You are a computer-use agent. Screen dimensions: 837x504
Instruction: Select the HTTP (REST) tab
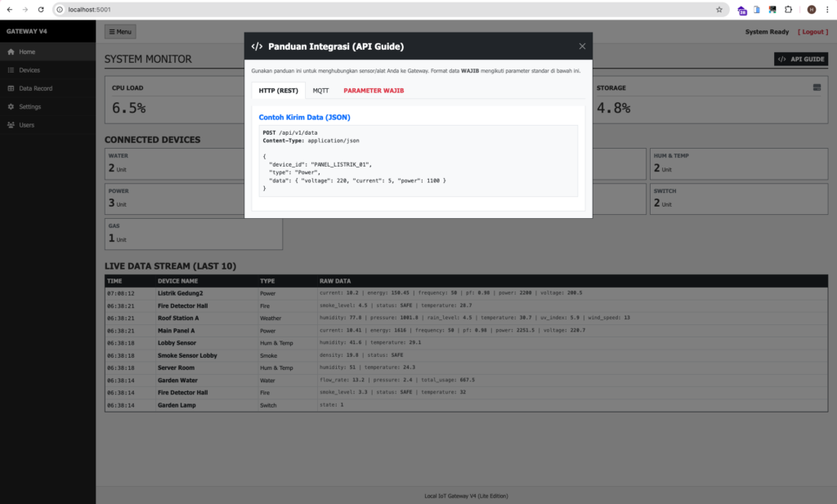click(278, 91)
